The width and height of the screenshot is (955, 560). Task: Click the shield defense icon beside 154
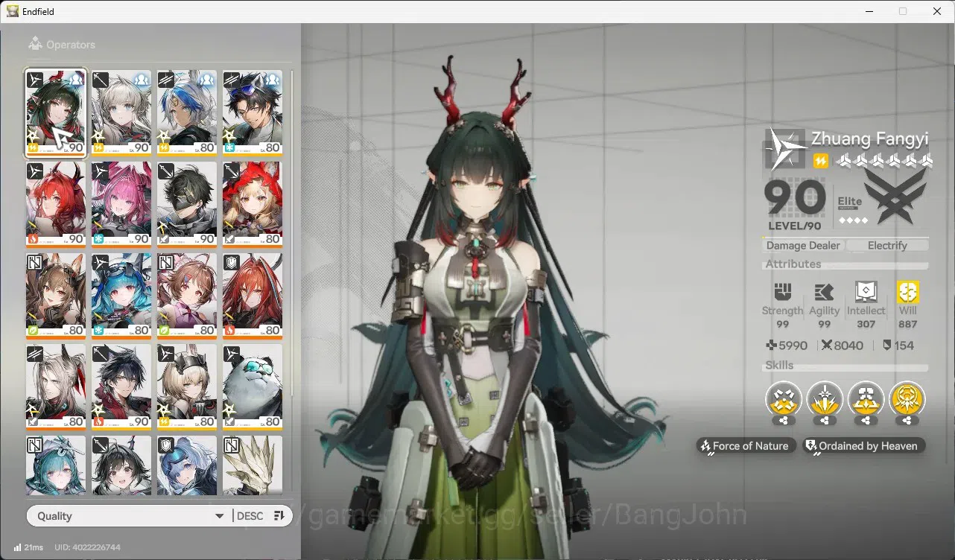tap(886, 346)
